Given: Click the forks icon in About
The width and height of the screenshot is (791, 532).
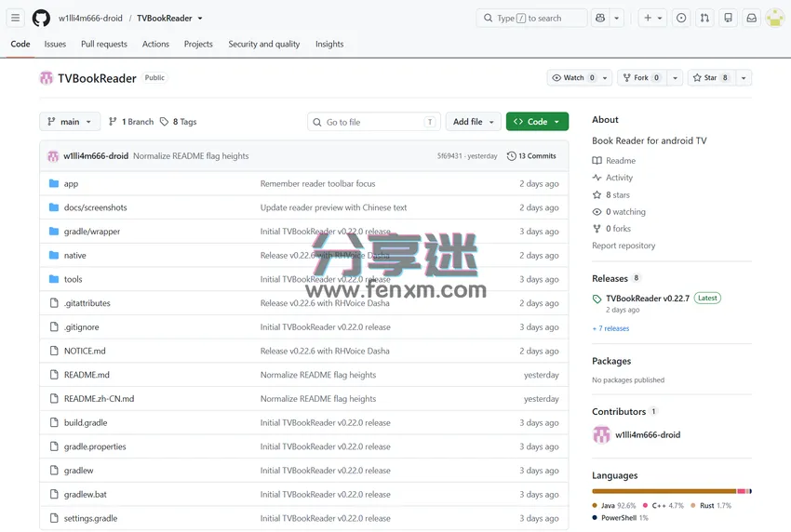Looking at the screenshot, I should (x=597, y=229).
